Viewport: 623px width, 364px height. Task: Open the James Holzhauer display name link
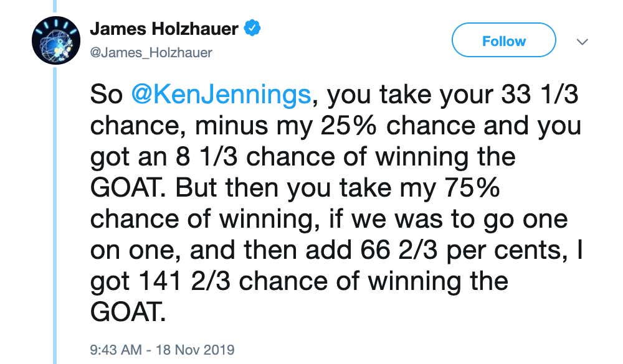tap(164, 29)
